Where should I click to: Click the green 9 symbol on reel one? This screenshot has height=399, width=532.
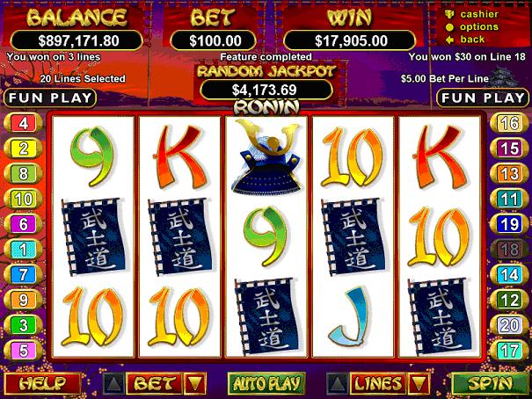(92, 156)
